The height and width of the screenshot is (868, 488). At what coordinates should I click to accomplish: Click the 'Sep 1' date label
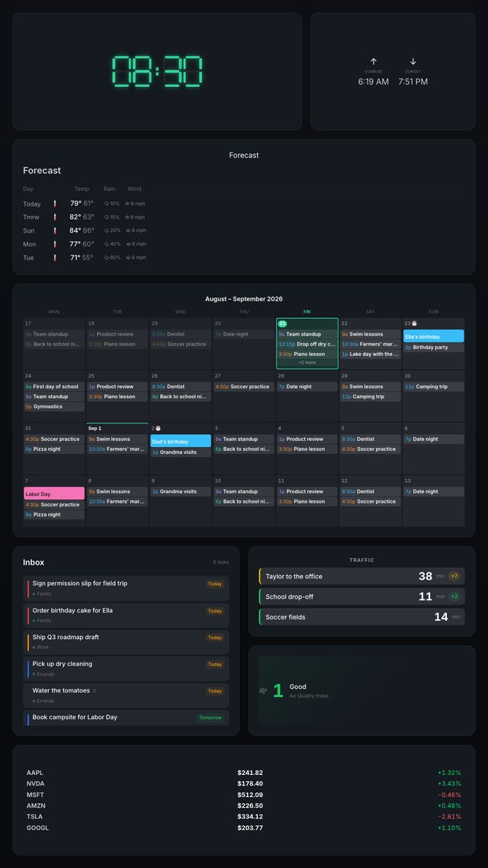(x=93, y=429)
